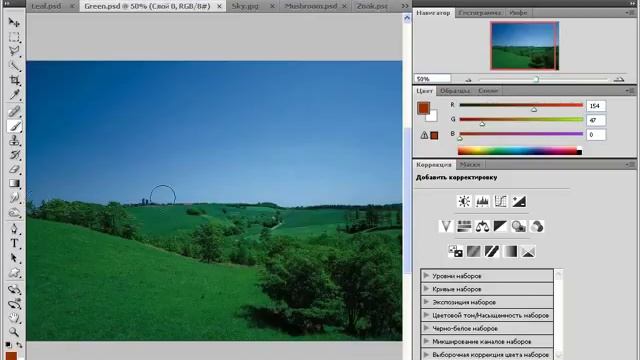The width and height of the screenshot is (640, 360).
Task: Click the zoom in icon in Navigator
Action: pos(619,79)
